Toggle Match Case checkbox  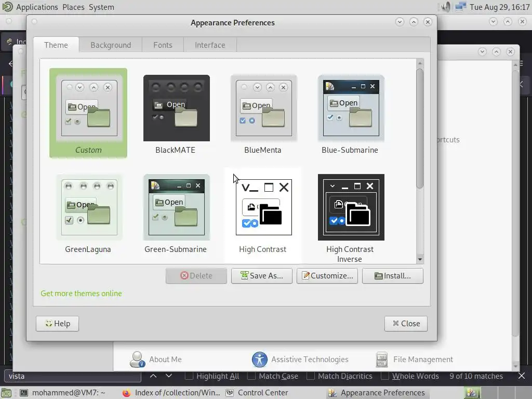[x=251, y=376]
